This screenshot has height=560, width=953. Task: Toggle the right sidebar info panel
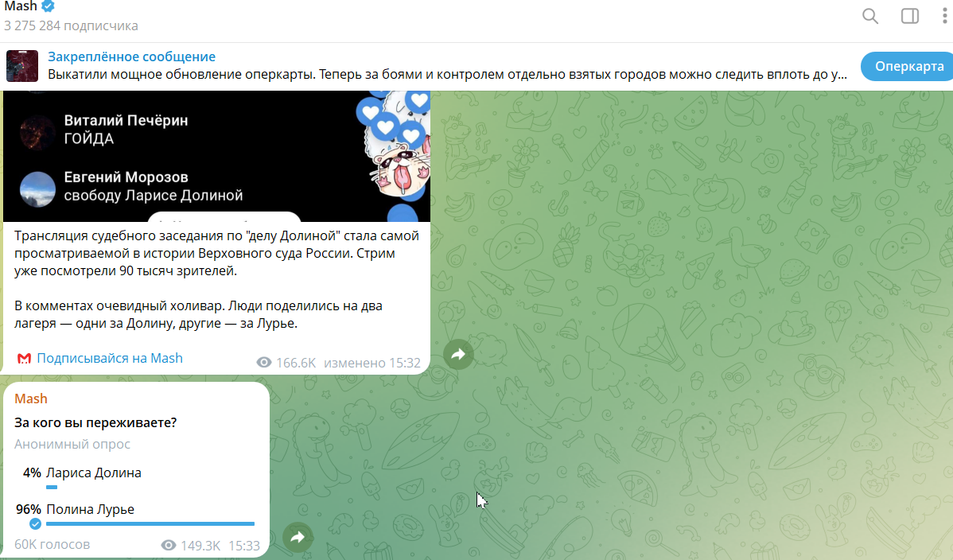tap(909, 16)
